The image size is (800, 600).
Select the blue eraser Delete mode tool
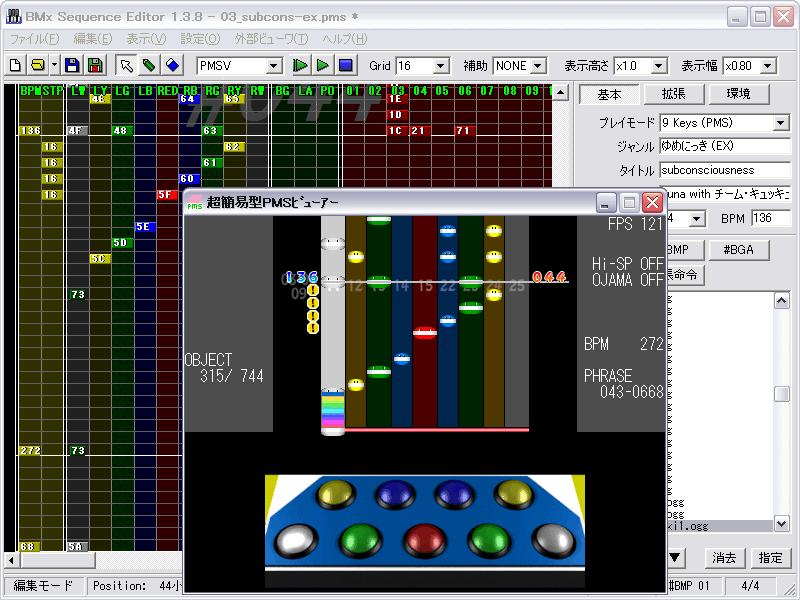(x=172, y=66)
